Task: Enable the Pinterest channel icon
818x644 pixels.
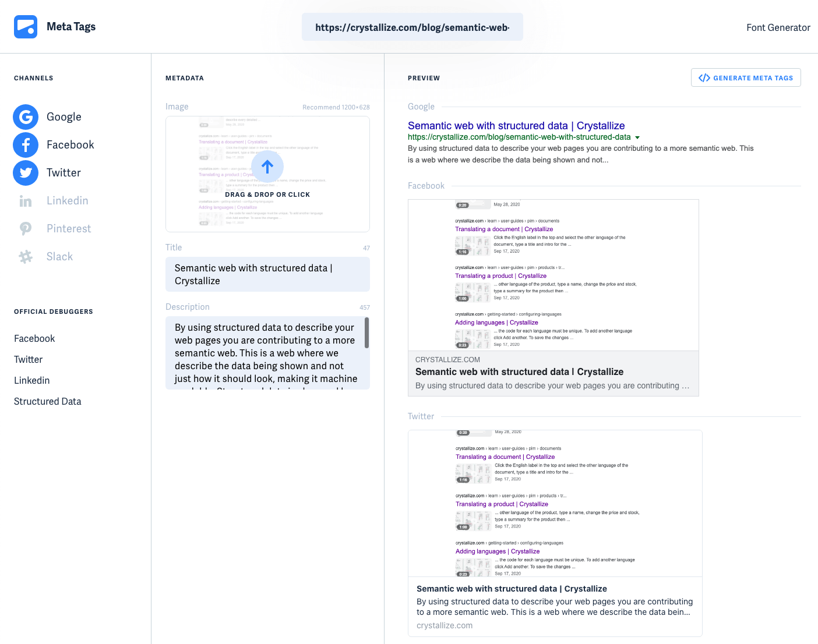Action: 26,229
